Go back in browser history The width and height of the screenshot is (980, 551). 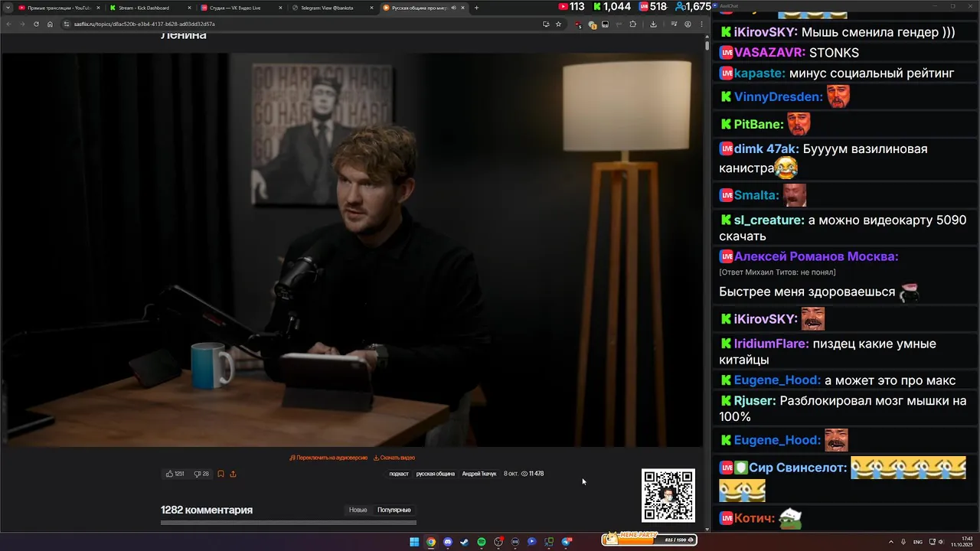9,24
